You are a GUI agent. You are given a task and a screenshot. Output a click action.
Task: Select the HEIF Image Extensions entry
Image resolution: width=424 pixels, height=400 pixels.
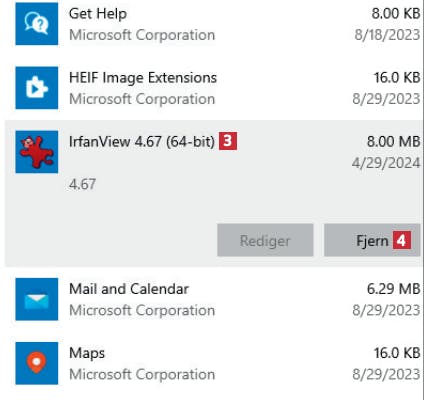click(213, 88)
